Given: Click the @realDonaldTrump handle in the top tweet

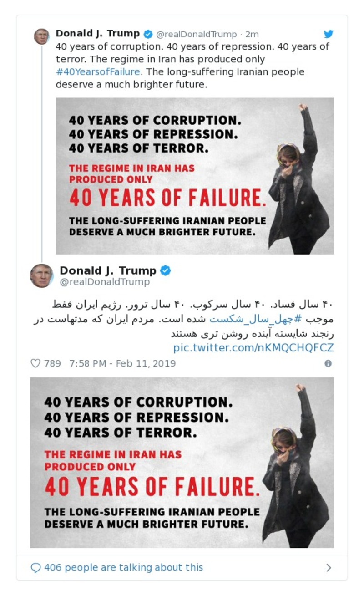Looking at the screenshot, I should 197,33.
